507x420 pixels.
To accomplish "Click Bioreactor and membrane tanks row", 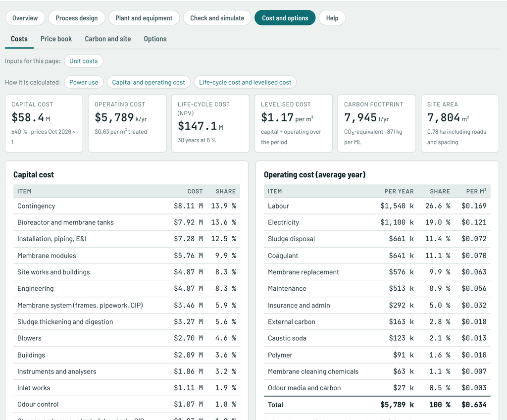I will tap(127, 222).
